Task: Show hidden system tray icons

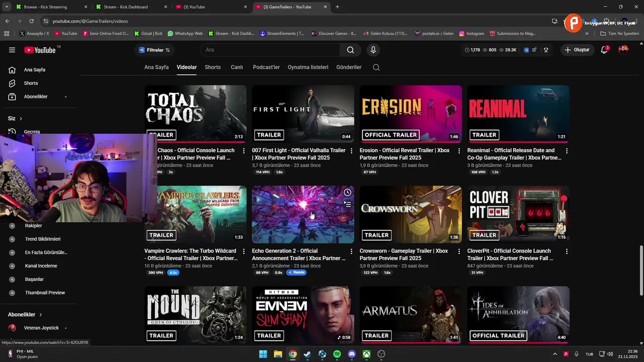Action: (555, 354)
